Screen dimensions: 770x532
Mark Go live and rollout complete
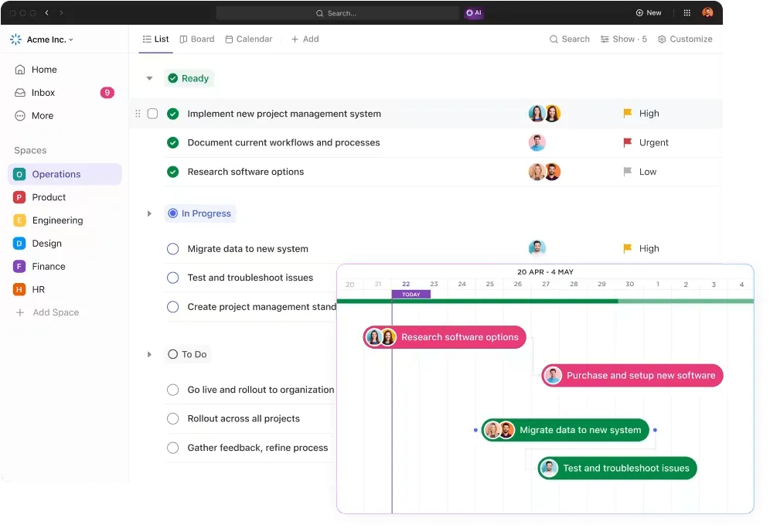point(173,390)
